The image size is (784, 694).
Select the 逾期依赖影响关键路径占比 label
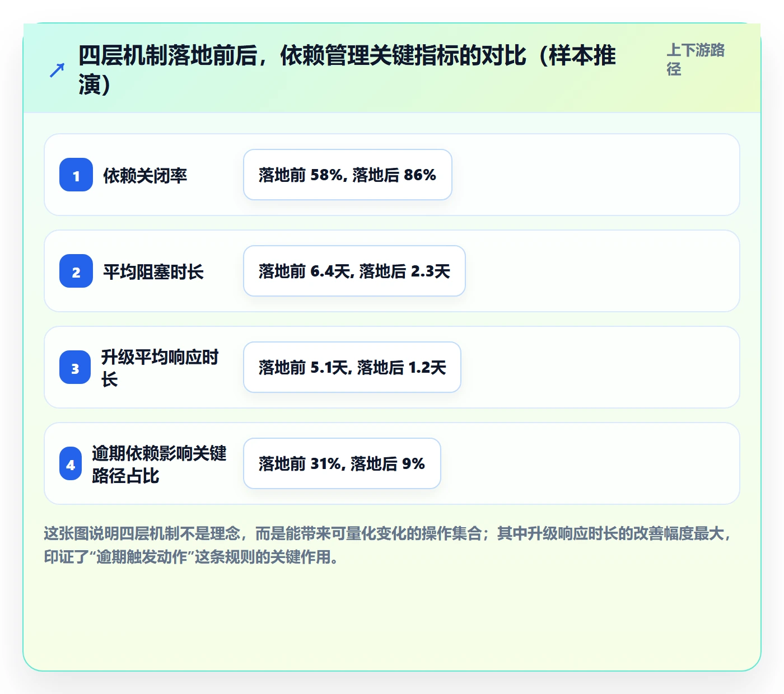pyautogui.click(x=160, y=464)
